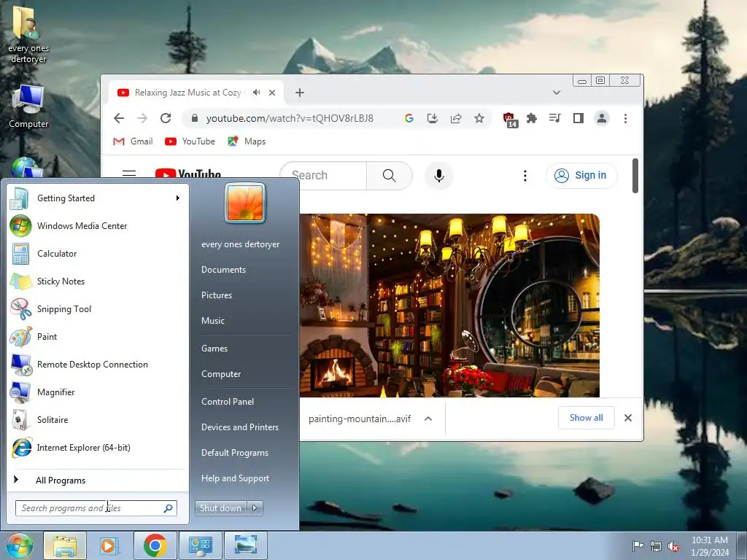Viewport: 747px width, 560px height.
Task: Go back in Chrome
Action: point(119,118)
